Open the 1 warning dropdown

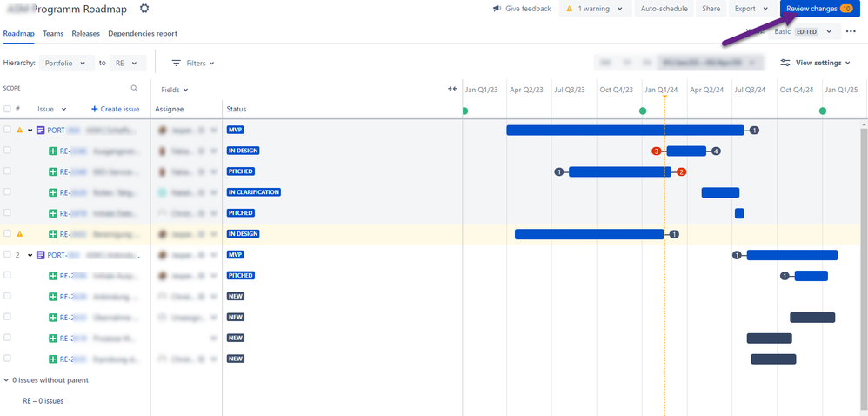pos(596,9)
